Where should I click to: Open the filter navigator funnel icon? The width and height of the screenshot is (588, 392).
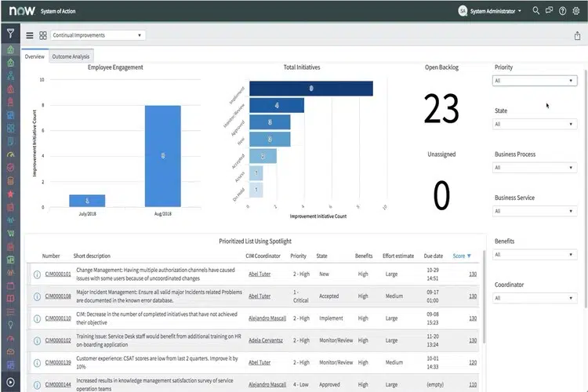coord(10,34)
